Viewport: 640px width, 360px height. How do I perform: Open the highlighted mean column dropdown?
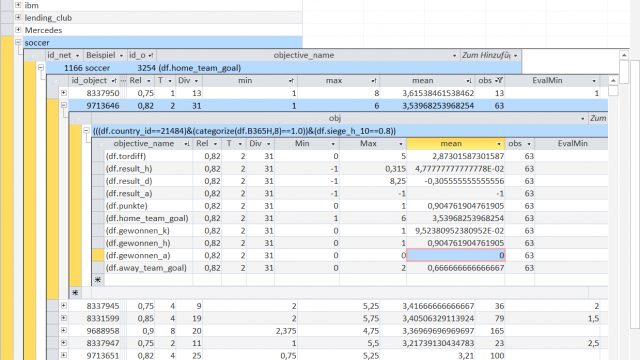point(499,144)
